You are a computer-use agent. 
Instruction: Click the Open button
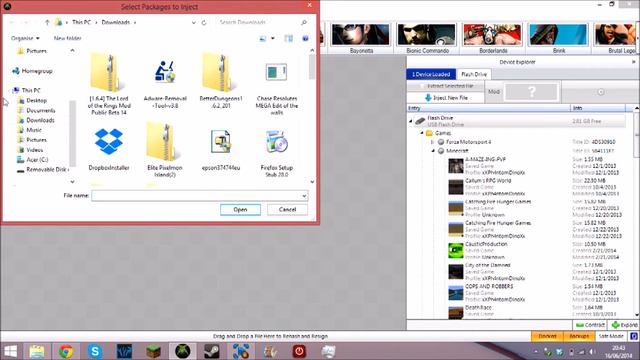click(x=240, y=209)
